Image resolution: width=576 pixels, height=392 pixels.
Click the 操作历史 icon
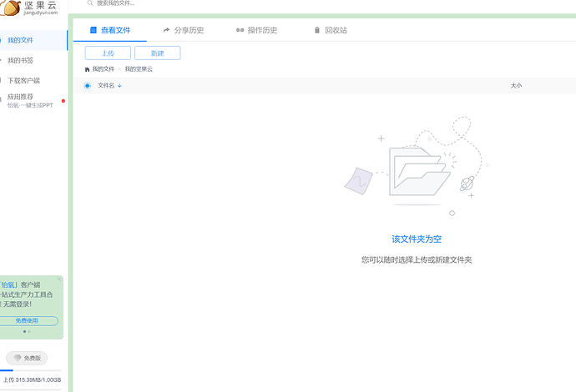tap(240, 30)
